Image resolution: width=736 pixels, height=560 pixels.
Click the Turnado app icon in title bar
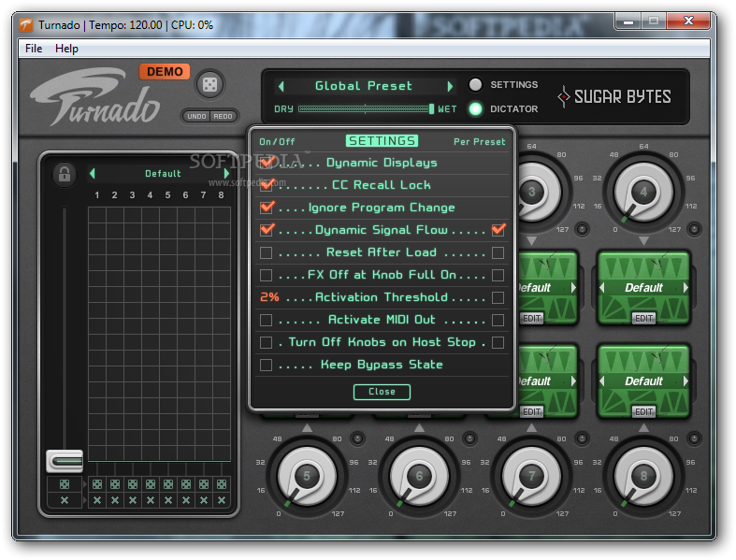(26, 25)
